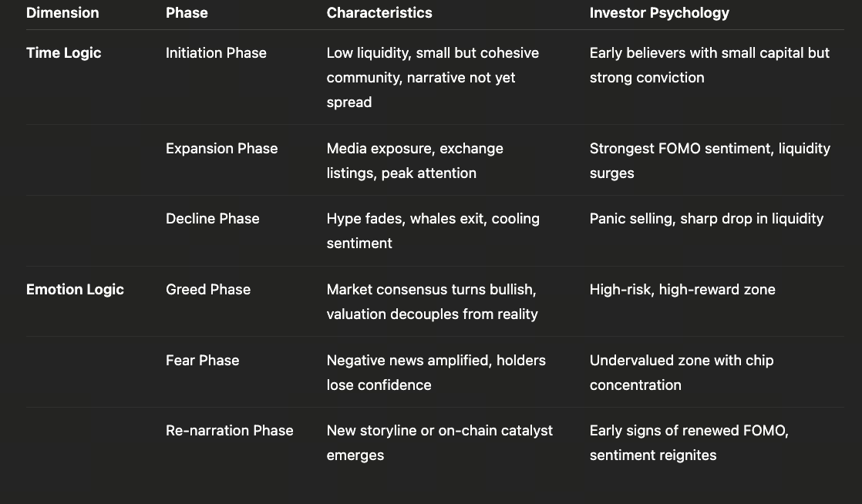Click the Fear Phase cell
This screenshot has width=862, height=504.
click(x=202, y=361)
